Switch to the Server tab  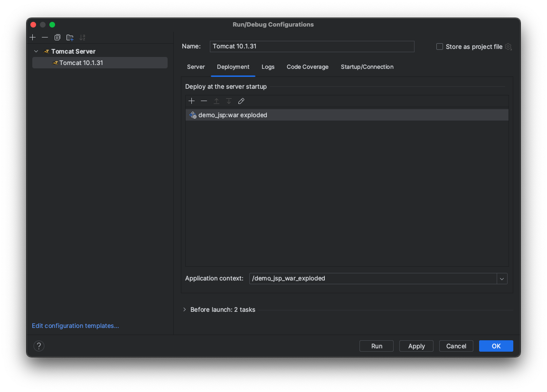[196, 67]
